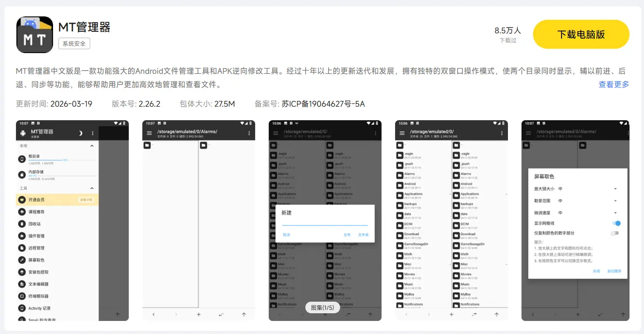
Task: Click 启动服务 in the 屏幕取色 dialog
Action: pos(614,271)
